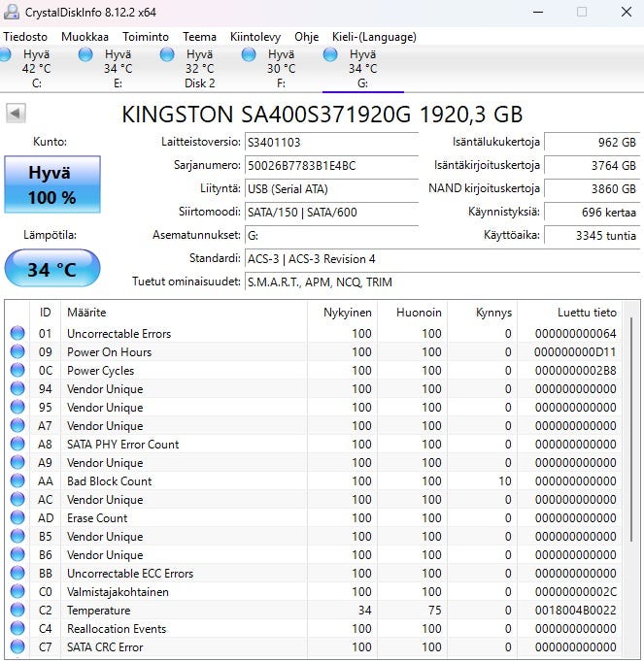
Task: Click the status icon for Valmistajakohtainen row
Action: pyautogui.click(x=17, y=591)
